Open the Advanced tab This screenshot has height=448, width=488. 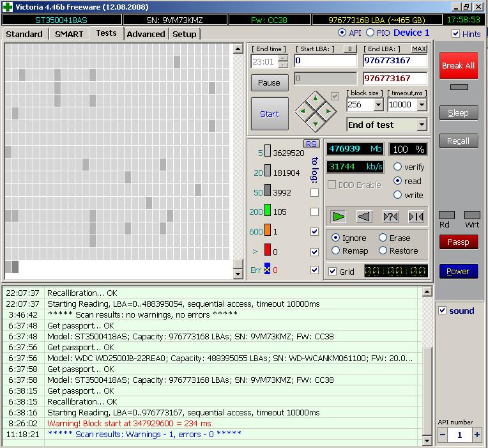[x=146, y=34]
